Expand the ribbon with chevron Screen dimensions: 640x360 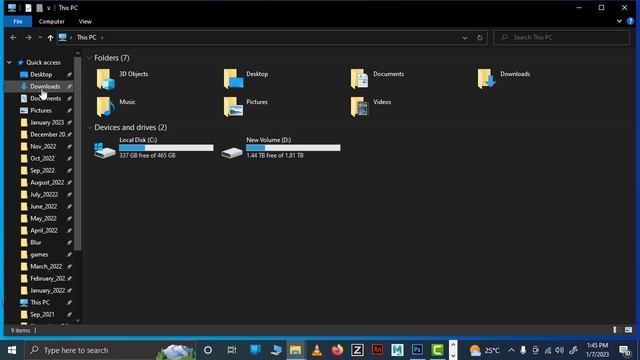(619, 21)
